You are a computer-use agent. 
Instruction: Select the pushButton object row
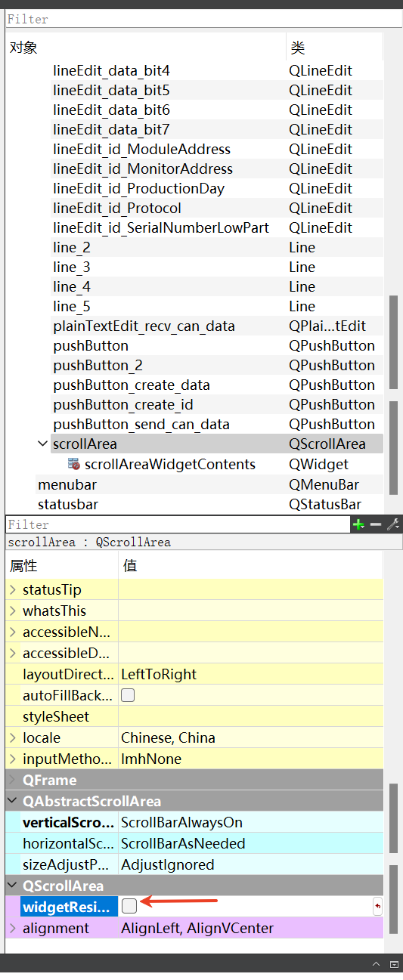click(x=194, y=346)
